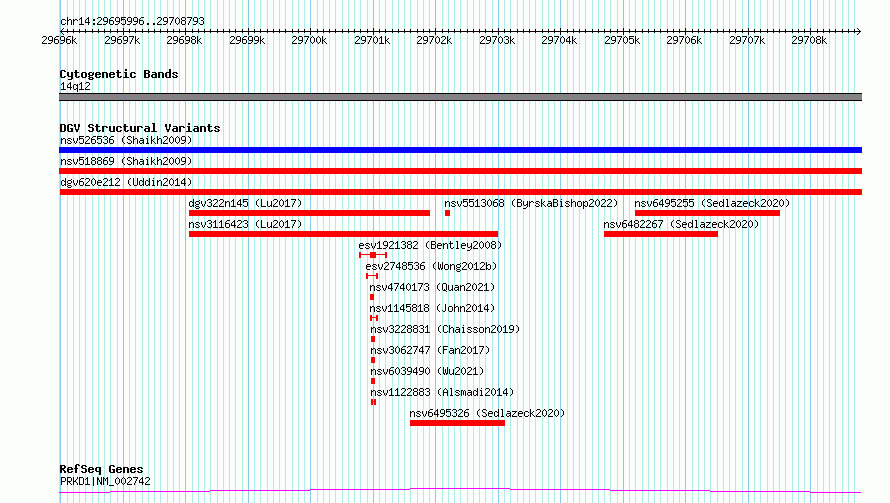Open the nsv1122883 (Alsmadi2014) label
The image size is (890, 503).
[442, 392]
